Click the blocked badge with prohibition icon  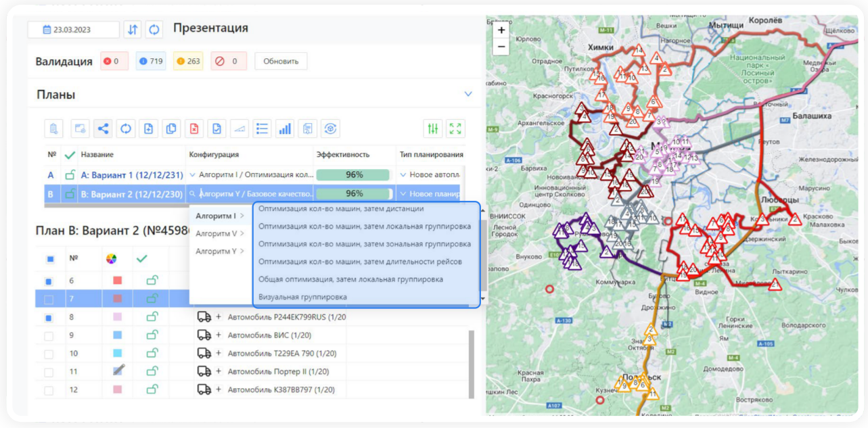228,61
